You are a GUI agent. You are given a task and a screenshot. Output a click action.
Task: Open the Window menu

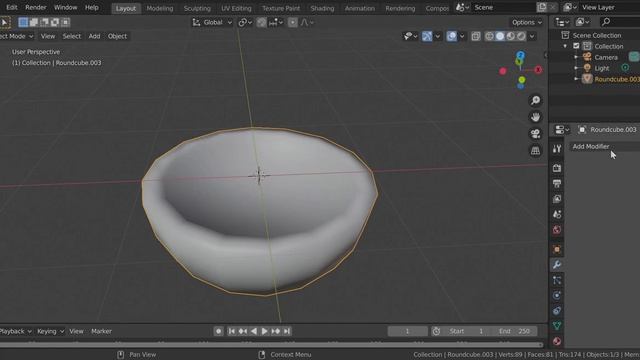pos(65,7)
